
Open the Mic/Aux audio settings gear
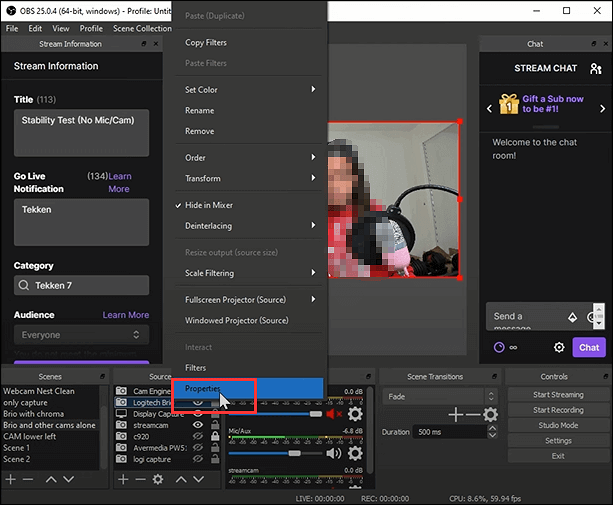tap(355, 453)
